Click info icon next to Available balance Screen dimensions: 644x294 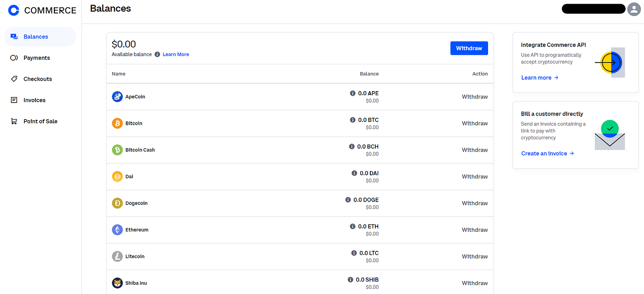(x=157, y=54)
